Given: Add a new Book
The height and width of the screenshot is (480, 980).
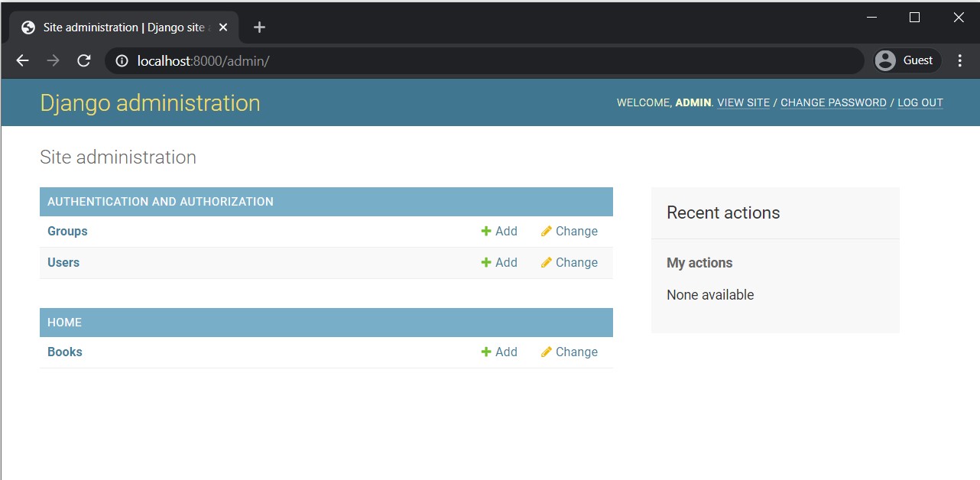Looking at the screenshot, I should point(499,352).
